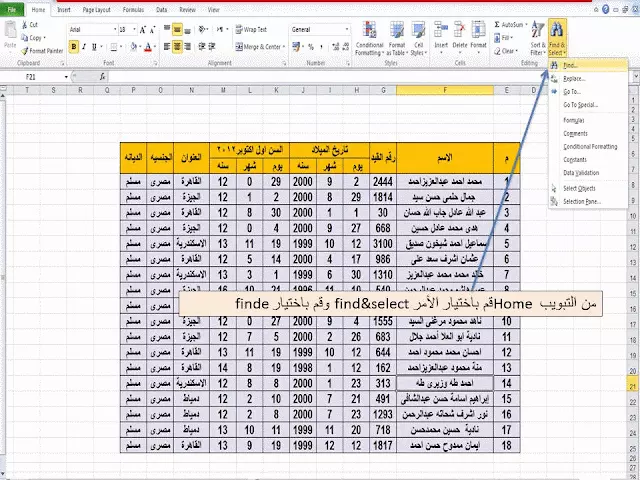The width and height of the screenshot is (640, 480).
Task: Decrease font size with Shrink Font
Action: (x=152, y=30)
